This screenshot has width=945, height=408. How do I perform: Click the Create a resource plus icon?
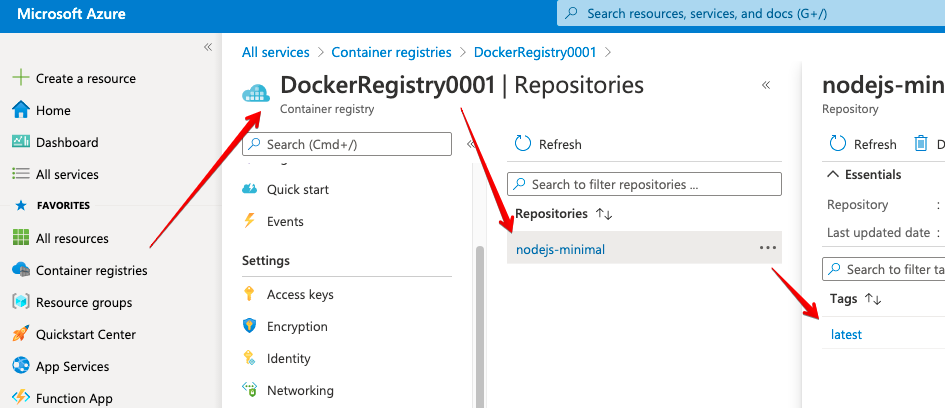point(20,78)
